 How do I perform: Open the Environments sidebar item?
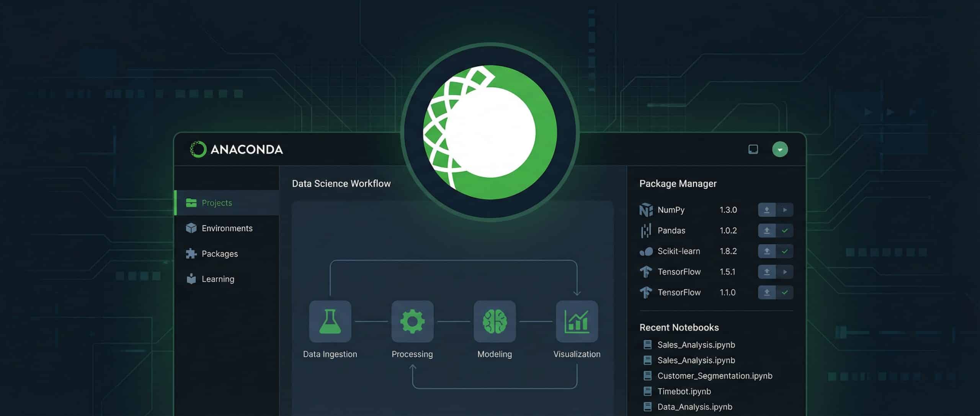coord(227,228)
